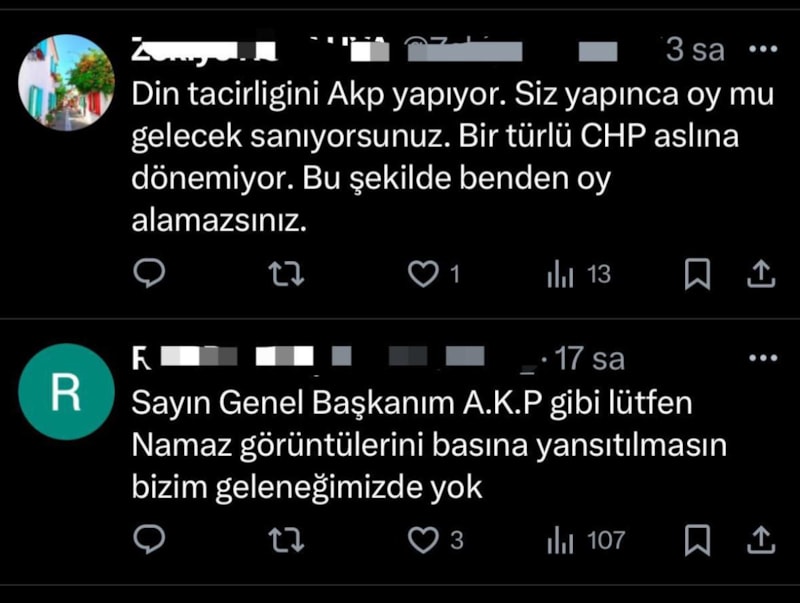Viewport: 800px width, 603px height.
Task: Open the 3 sa timestamp link
Action: (695, 50)
